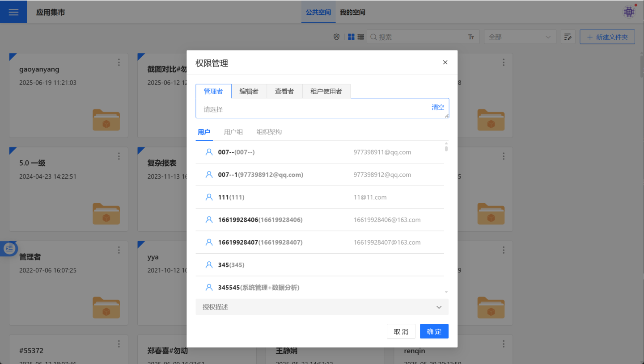Toggle case-sensitive Tт icon in search

(471, 37)
